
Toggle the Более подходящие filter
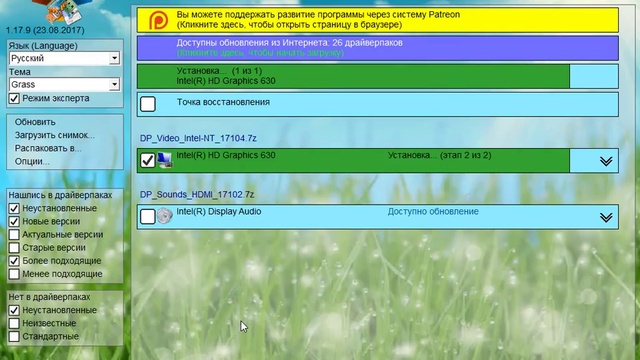(x=14, y=261)
